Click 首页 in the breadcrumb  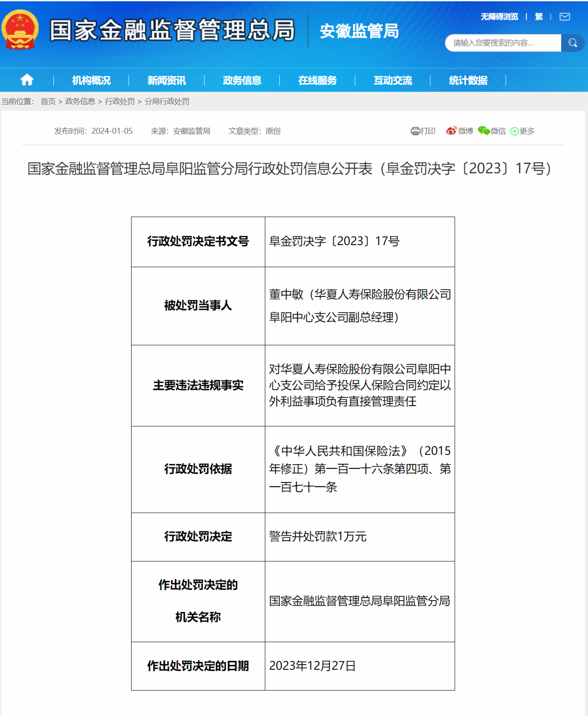point(48,101)
